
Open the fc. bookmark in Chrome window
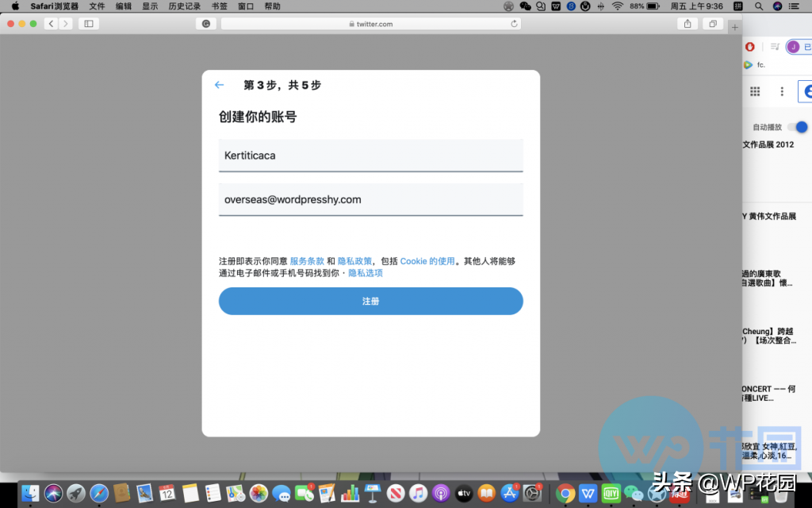click(x=755, y=65)
